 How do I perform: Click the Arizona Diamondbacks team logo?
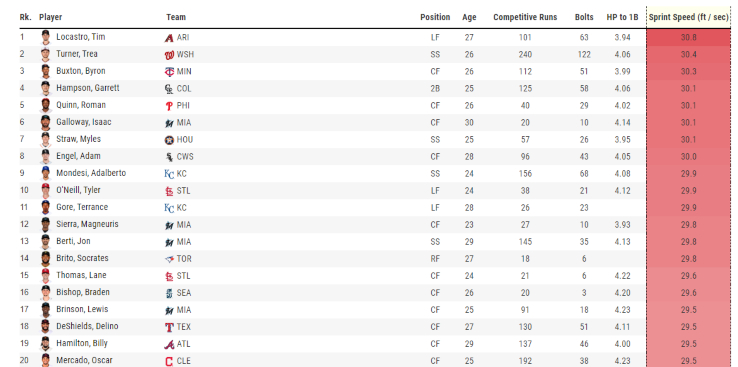[x=169, y=38]
